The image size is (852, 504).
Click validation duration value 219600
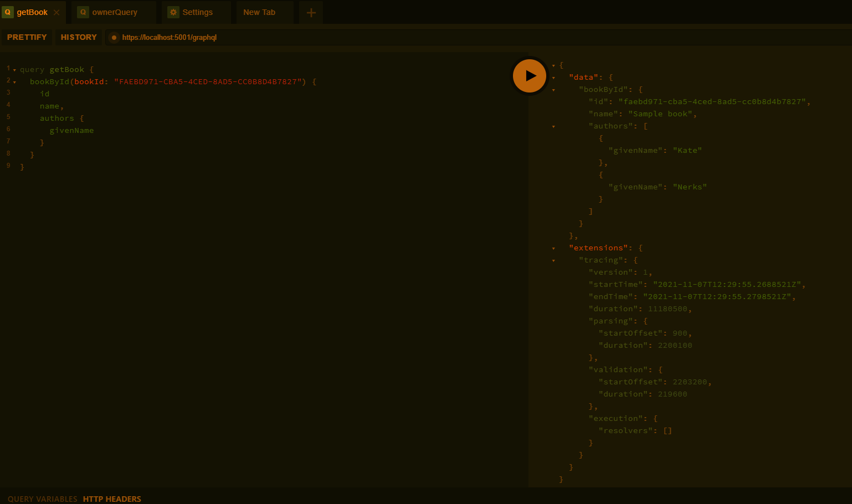click(673, 394)
